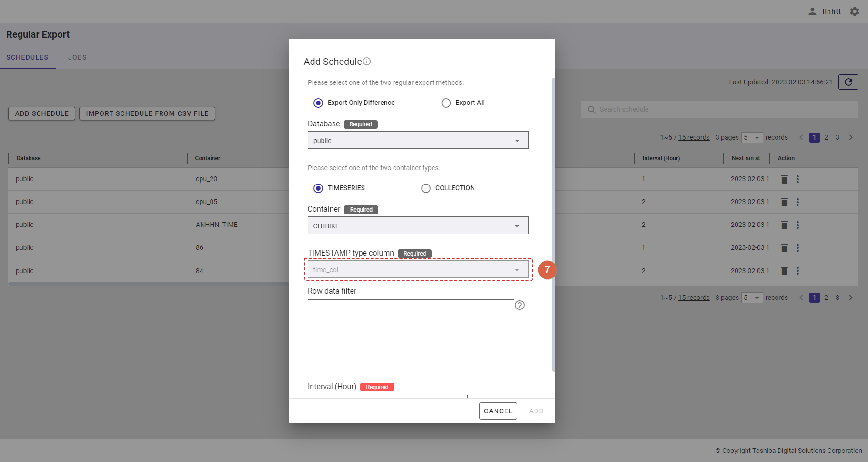Select the cpu_05 container cell

(x=206, y=202)
